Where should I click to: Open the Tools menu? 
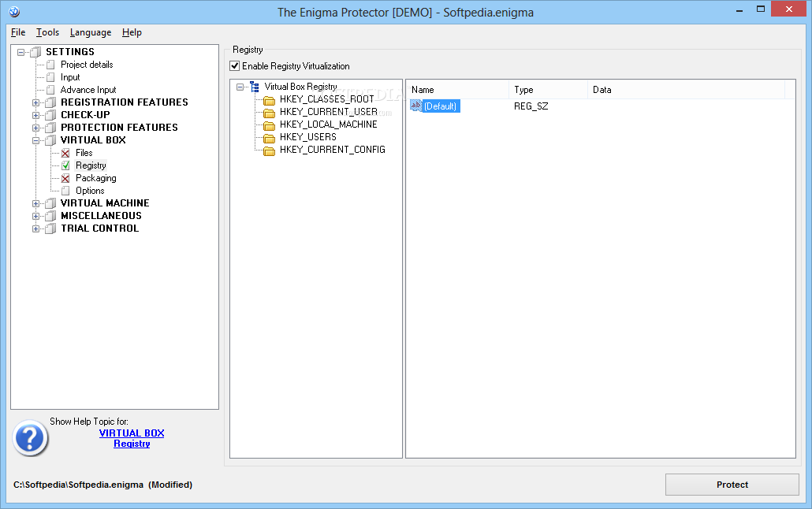[47, 32]
